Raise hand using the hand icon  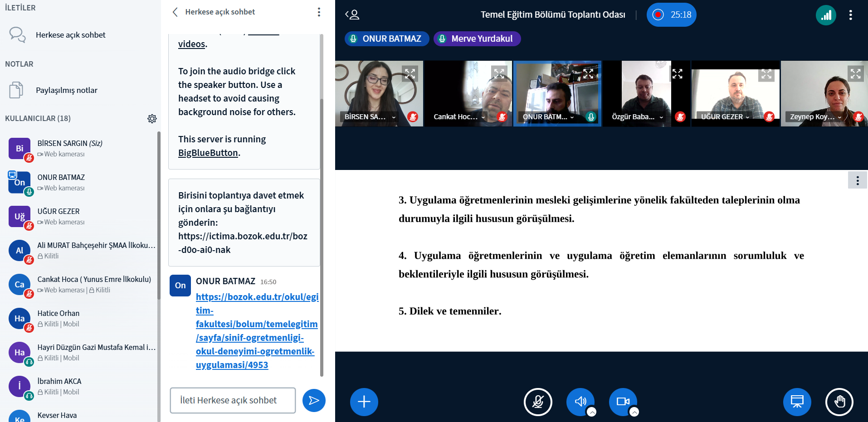[x=839, y=402]
